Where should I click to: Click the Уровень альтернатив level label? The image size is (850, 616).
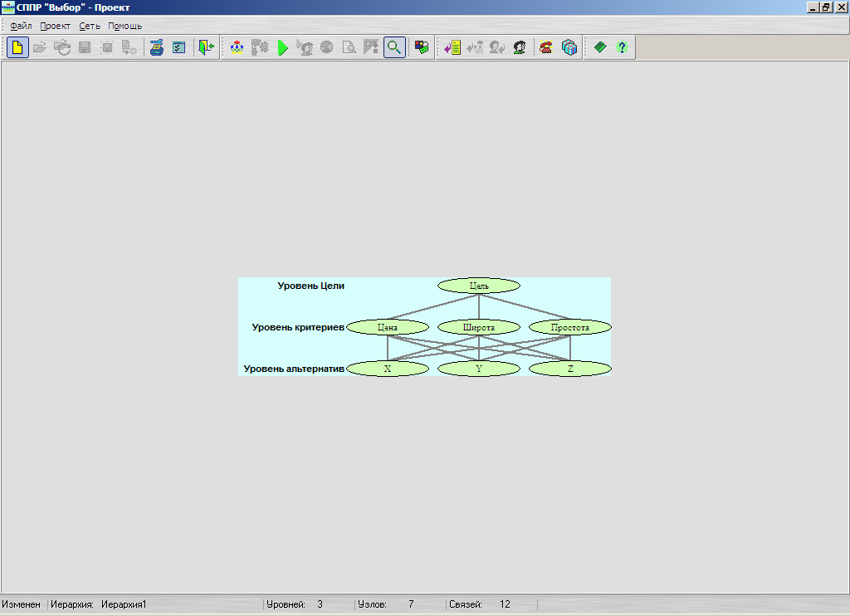294,369
